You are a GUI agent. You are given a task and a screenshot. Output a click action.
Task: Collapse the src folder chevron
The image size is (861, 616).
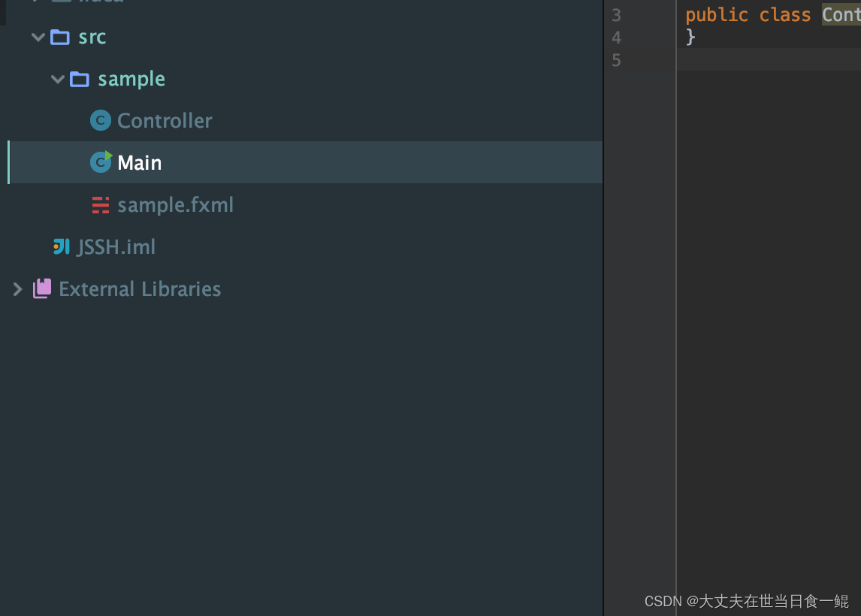click(38, 38)
